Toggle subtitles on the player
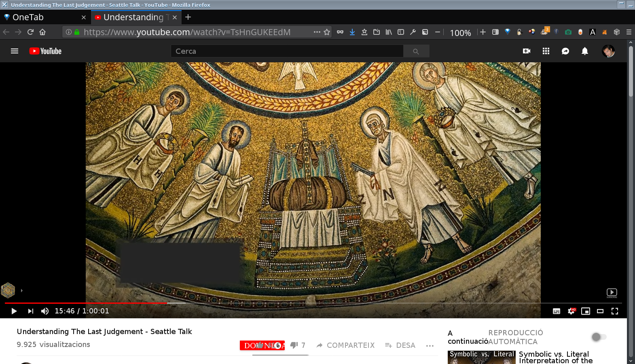This screenshot has height=364, width=635. [557, 311]
